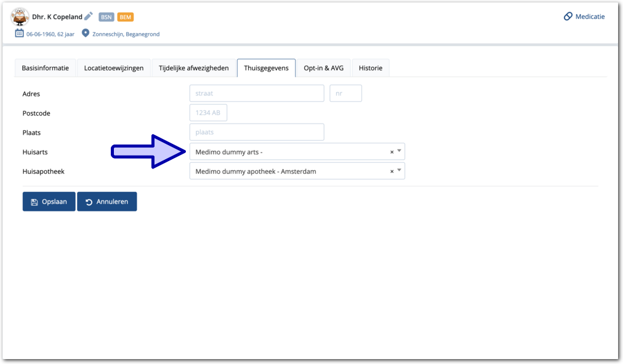This screenshot has height=364, width=623.
Task: Switch to the Basisinformatie tab
Action: tap(45, 68)
